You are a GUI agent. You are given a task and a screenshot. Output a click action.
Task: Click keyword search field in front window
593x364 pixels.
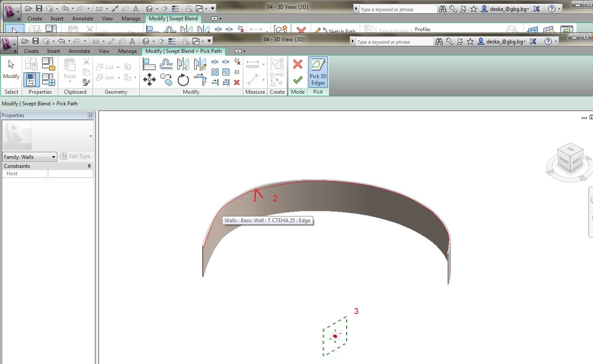click(x=395, y=42)
